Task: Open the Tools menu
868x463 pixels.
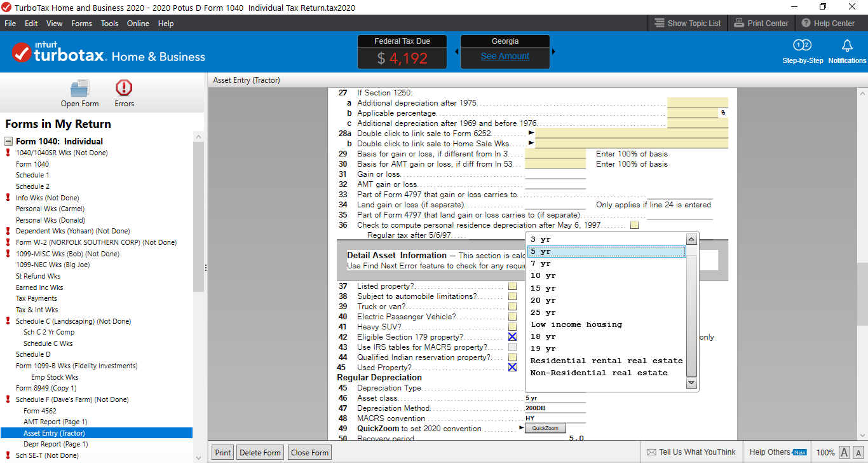Action: (109, 24)
